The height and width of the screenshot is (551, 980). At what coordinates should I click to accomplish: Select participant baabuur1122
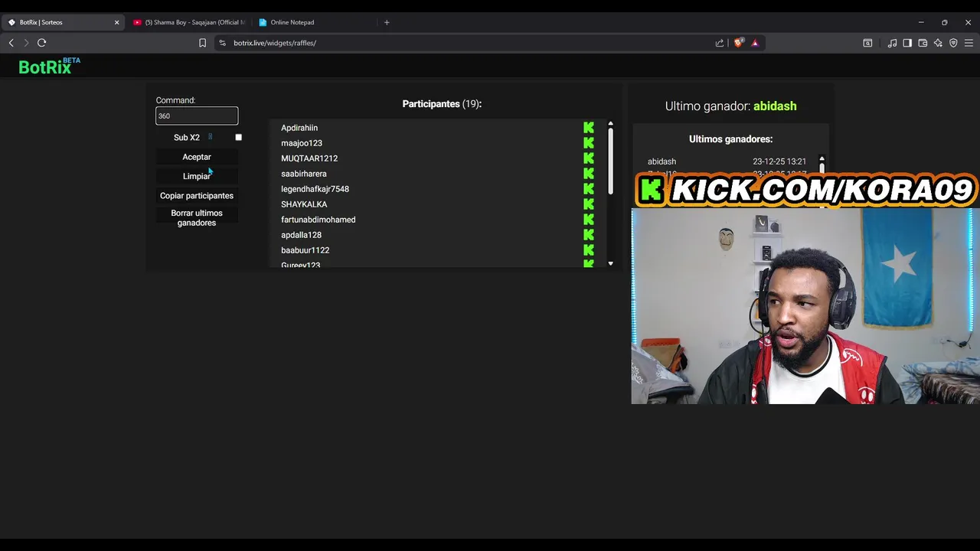(x=305, y=250)
